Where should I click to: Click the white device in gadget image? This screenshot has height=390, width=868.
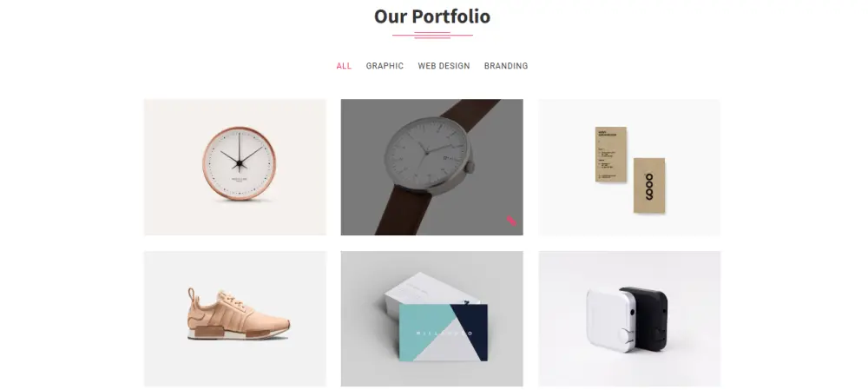pyautogui.click(x=611, y=319)
